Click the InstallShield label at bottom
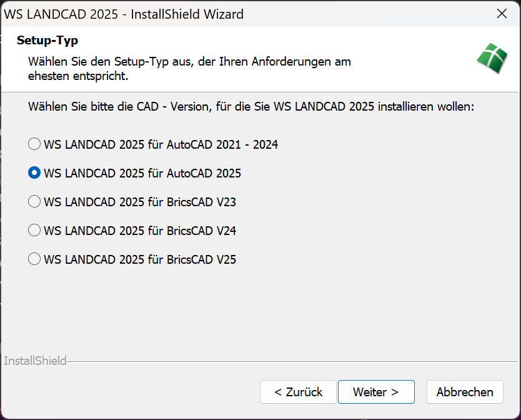Image resolution: width=521 pixels, height=420 pixels. click(x=35, y=361)
